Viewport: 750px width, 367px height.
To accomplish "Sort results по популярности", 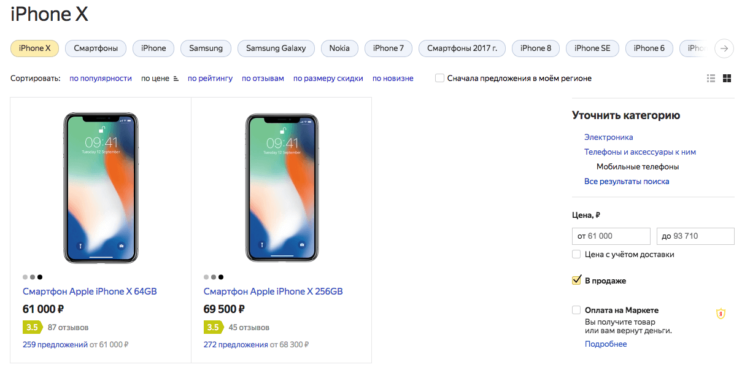I will pos(100,78).
